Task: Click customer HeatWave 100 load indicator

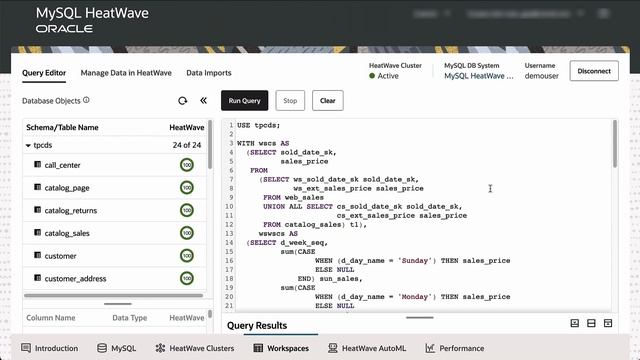Action: pos(187,256)
